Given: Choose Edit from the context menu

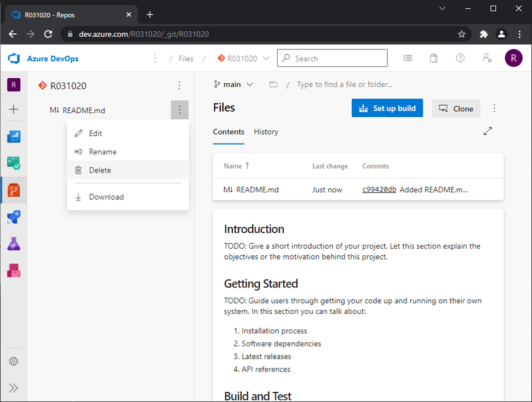Looking at the screenshot, I should point(128,133).
